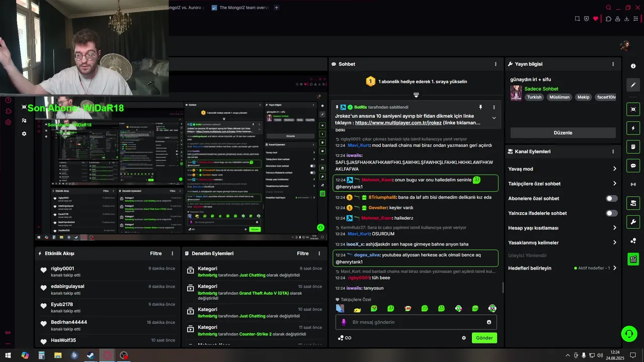The image size is (644, 362).
Task: Open the multiplayer.com.tr/jrokez link
Action: (398, 123)
